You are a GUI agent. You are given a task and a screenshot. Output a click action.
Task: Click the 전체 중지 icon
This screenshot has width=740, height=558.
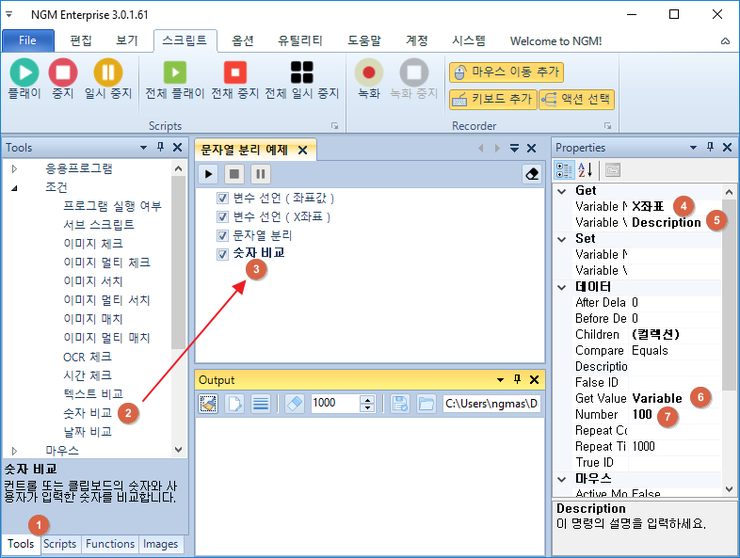click(235, 73)
